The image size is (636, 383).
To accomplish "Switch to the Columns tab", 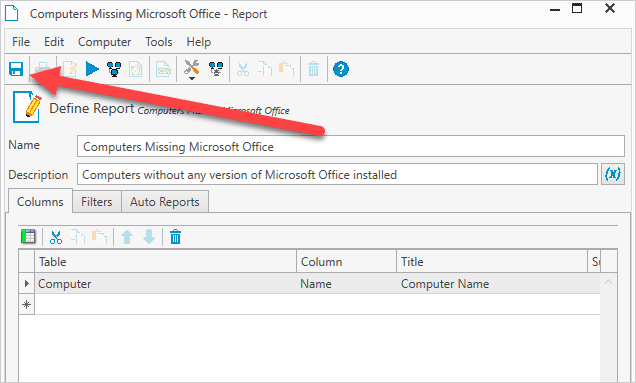I will (40, 201).
